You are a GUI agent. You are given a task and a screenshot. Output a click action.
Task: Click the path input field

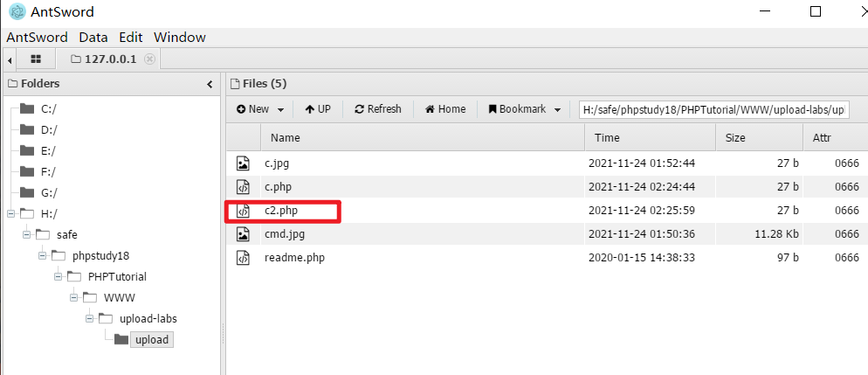[x=714, y=109]
